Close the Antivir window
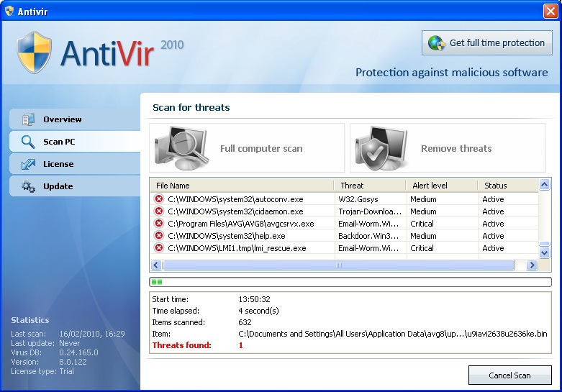The width and height of the screenshot is (562, 392). (x=550, y=11)
